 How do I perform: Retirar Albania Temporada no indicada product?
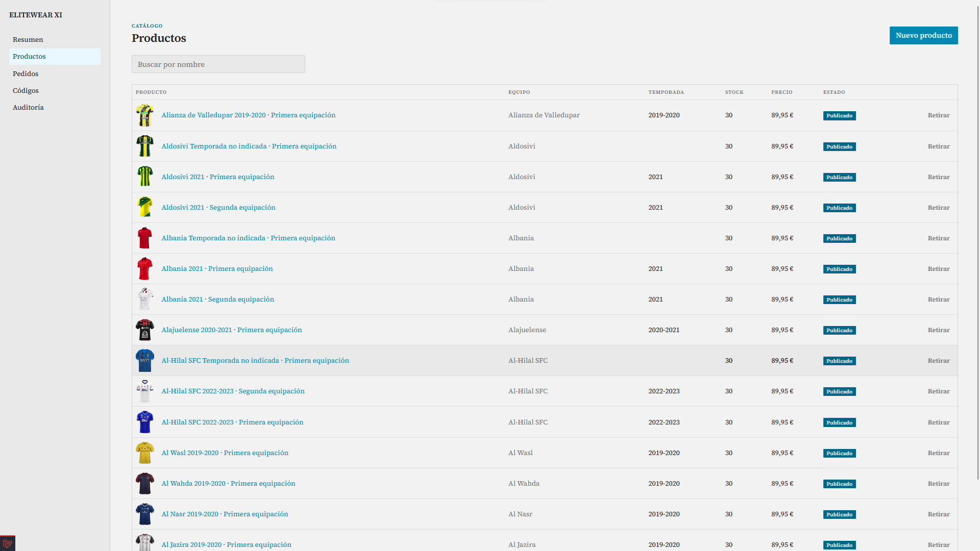939,238
